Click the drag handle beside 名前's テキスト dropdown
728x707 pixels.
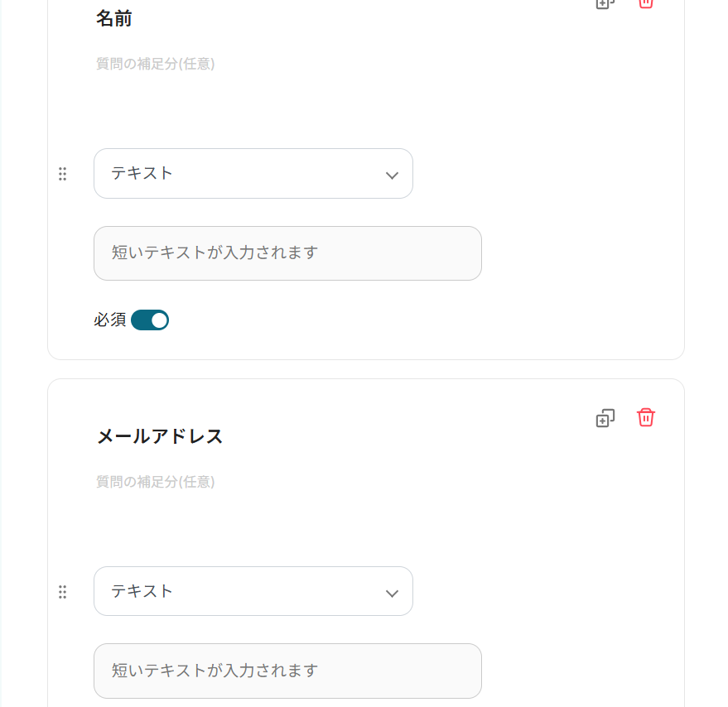click(62, 174)
